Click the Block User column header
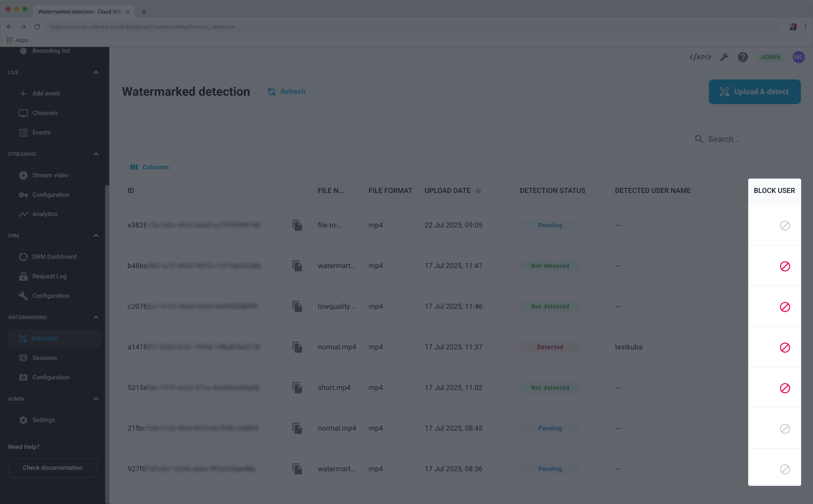 (x=774, y=190)
